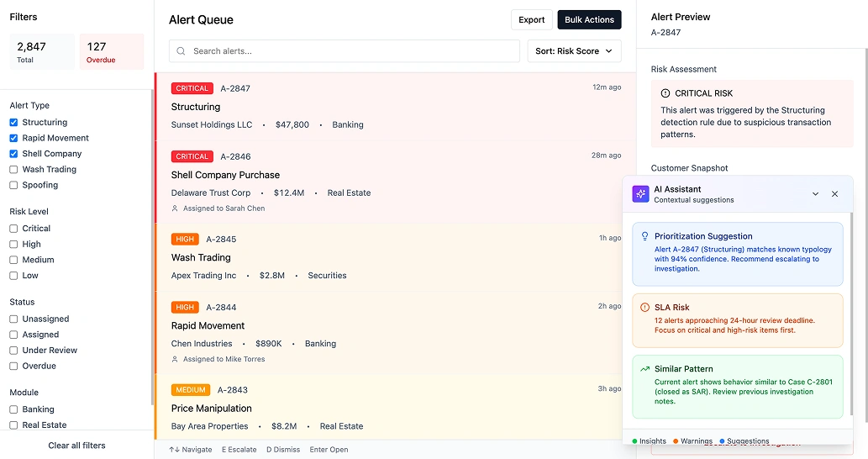The height and width of the screenshot is (459, 868).
Task: Click the 127 Overdue stat card
Action: pos(112,51)
